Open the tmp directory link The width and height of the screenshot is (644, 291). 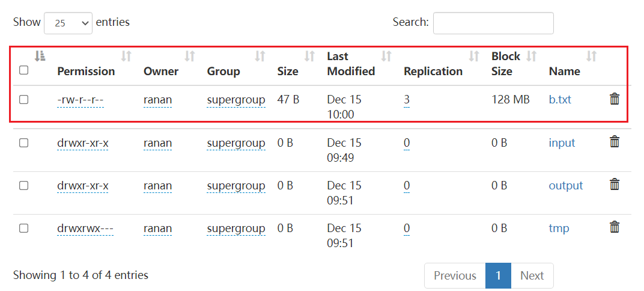coord(559,228)
